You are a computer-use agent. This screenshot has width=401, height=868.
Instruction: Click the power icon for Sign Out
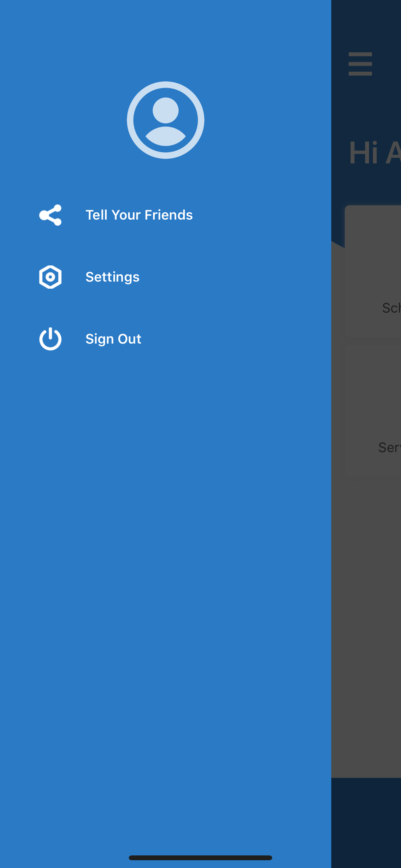tap(50, 339)
